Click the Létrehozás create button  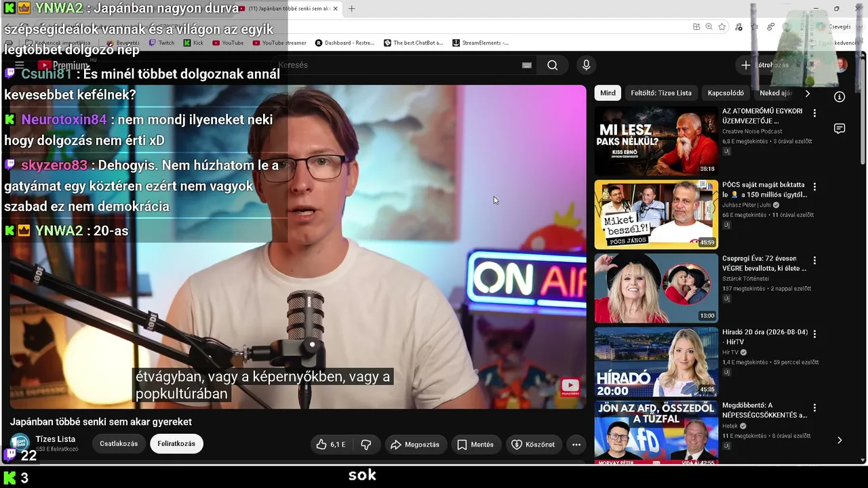pyautogui.click(x=767, y=65)
